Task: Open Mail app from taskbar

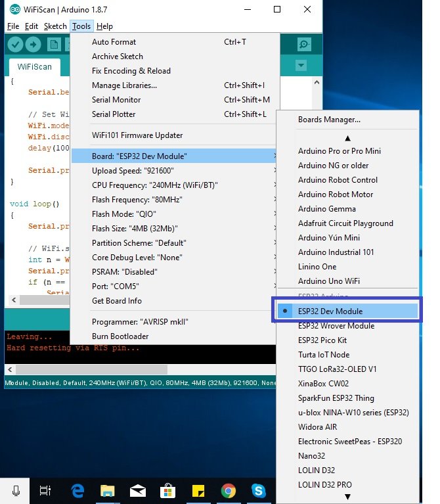Action: click(x=138, y=491)
